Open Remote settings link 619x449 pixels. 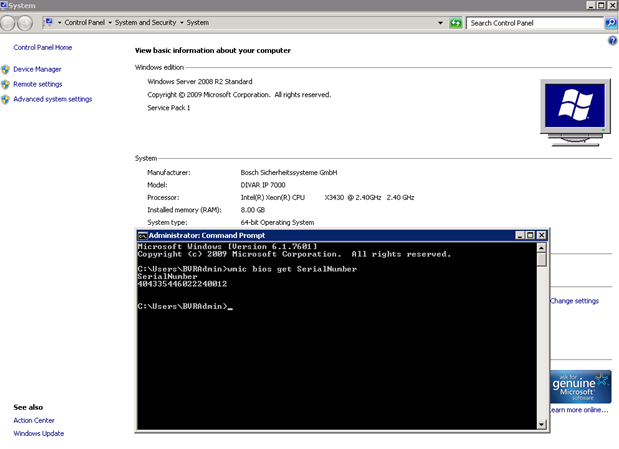pos(37,84)
